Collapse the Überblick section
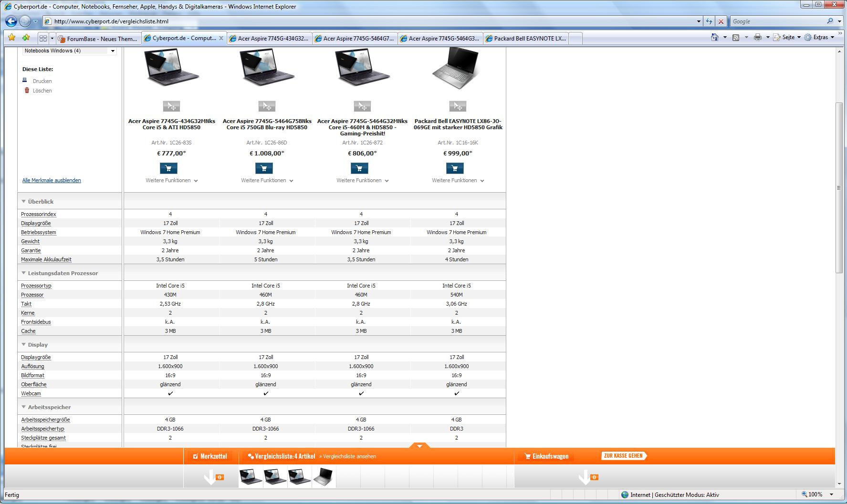This screenshot has height=504, width=847. pos(23,201)
